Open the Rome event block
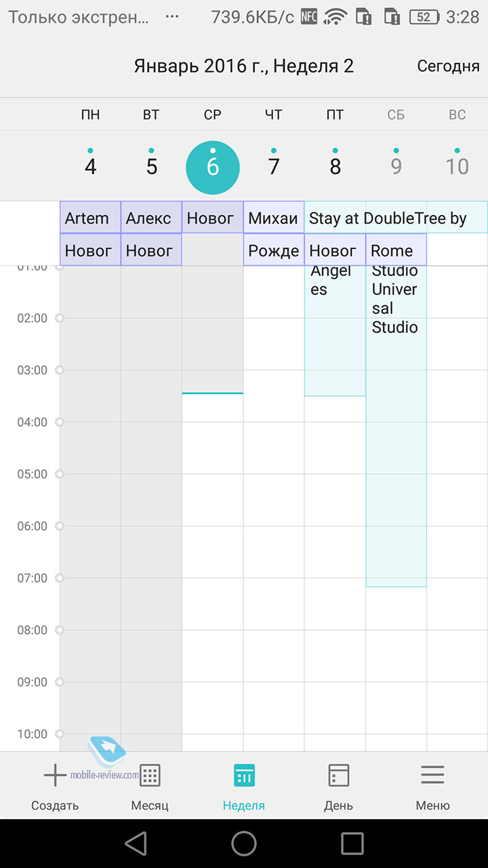 (x=396, y=250)
